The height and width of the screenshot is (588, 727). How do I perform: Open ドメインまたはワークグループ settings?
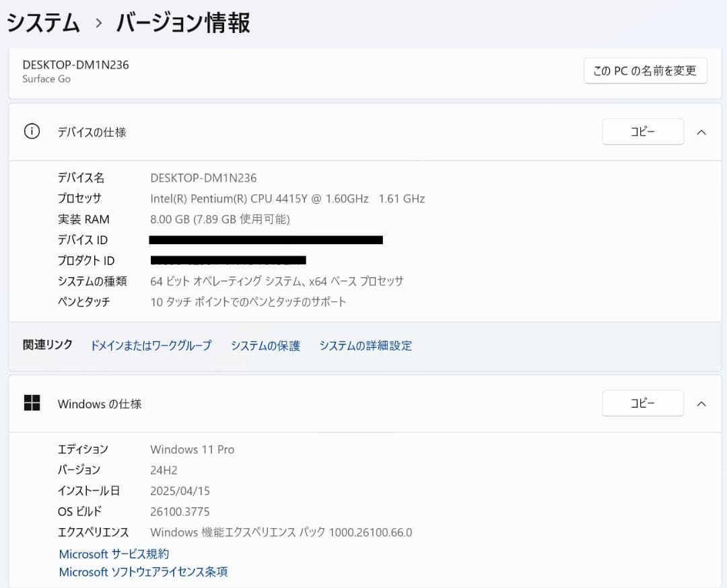150,345
